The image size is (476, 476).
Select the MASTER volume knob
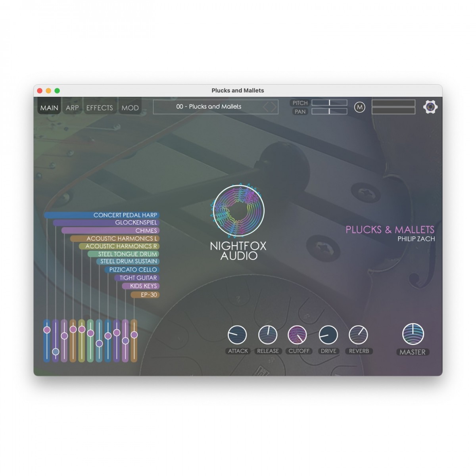point(413,335)
